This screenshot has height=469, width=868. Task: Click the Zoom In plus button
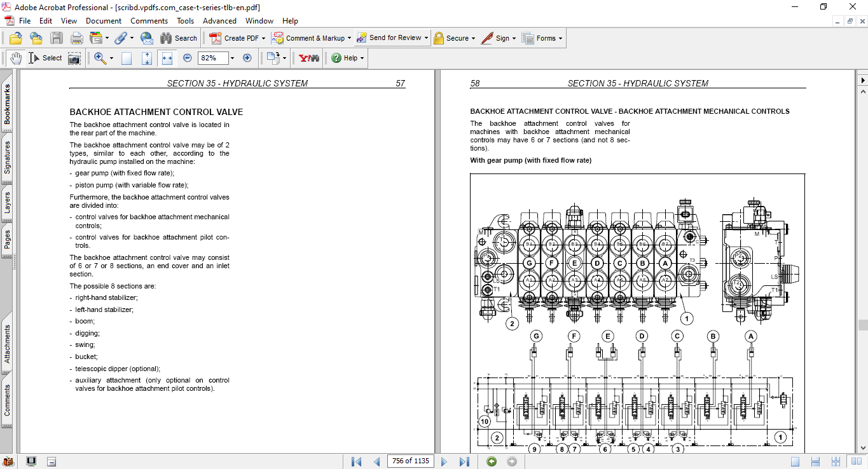click(x=247, y=58)
